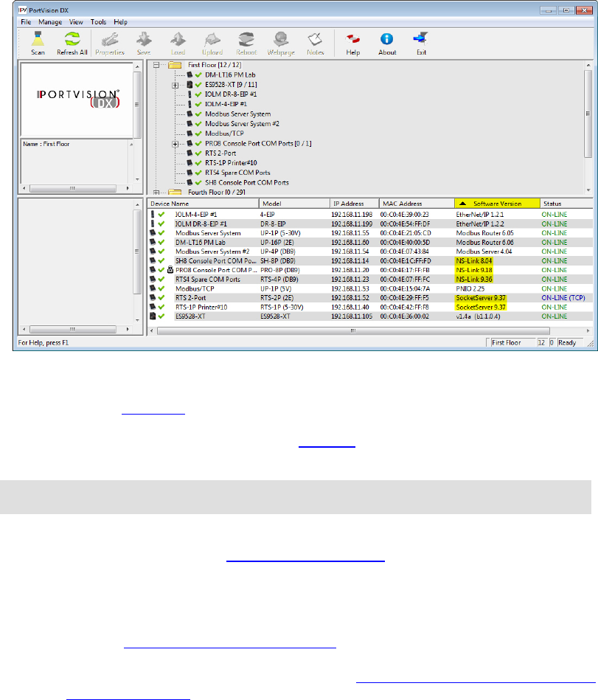The image size is (598, 700).
Task: Click device tree vertical scrollbar
Action: click(588, 114)
